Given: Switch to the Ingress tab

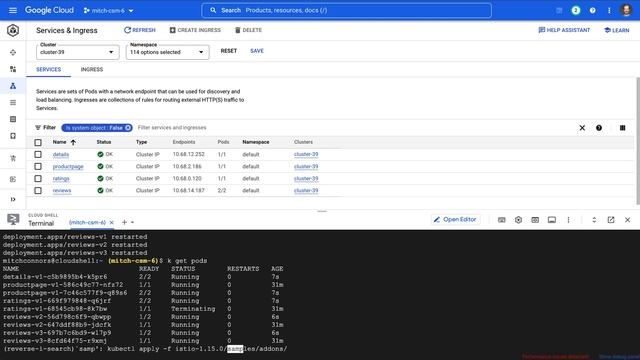Looking at the screenshot, I should point(92,69).
